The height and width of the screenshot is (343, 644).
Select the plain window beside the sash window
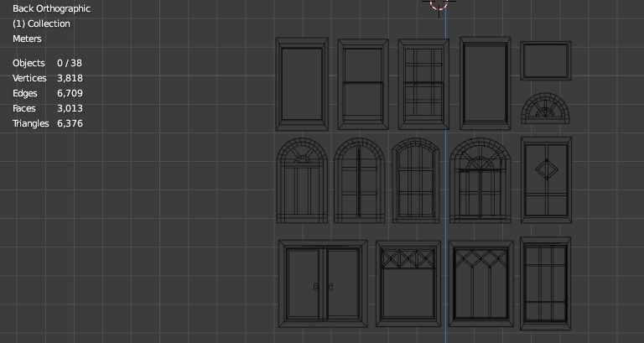pyautogui.click(x=302, y=84)
